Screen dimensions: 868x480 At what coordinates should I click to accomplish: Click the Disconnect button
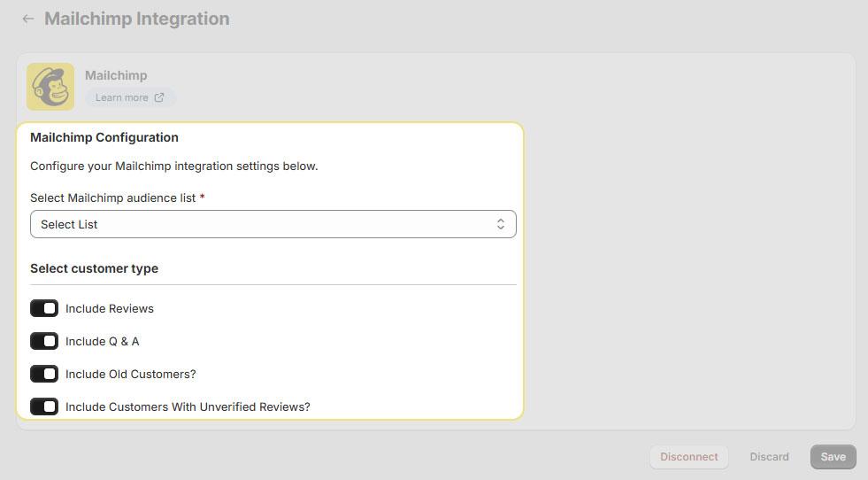coord(688,457)
